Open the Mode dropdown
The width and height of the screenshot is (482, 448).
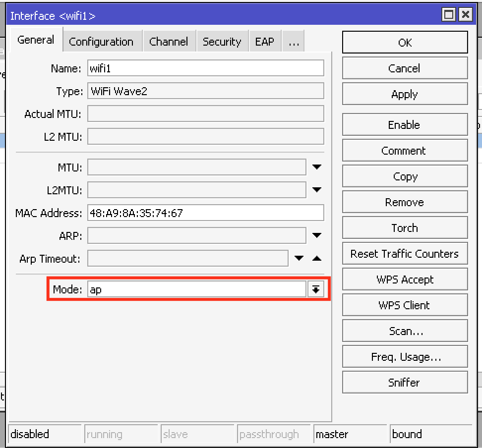click(316, 289)
